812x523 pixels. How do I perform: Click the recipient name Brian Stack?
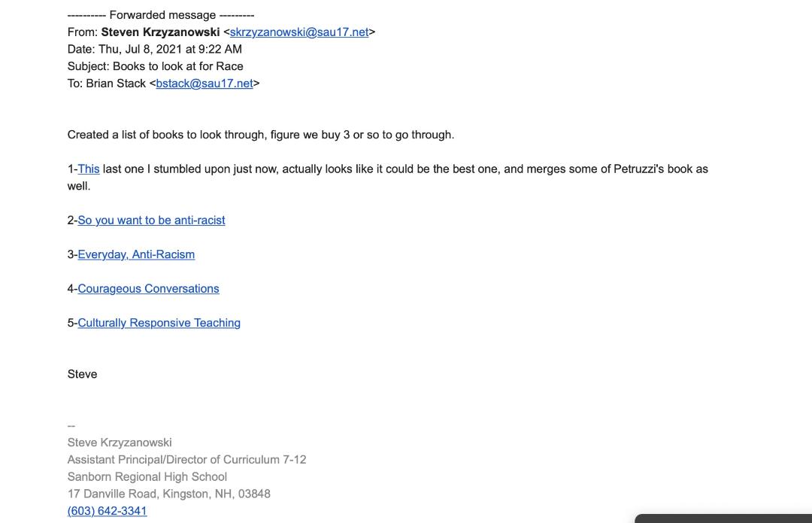tap(116, 84)
